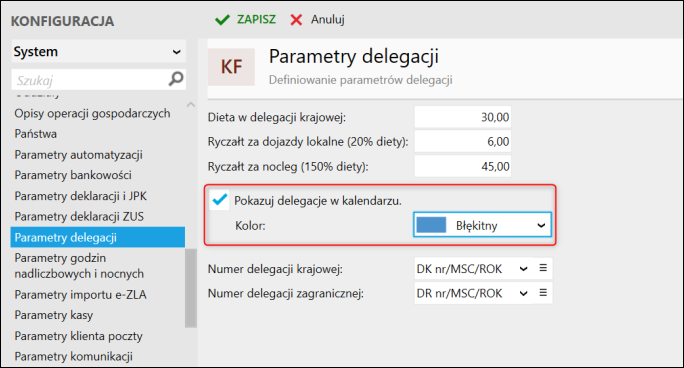
Task: Select Parametry deklaracji ZUS in sidebar
Action: tap(79, 217)
